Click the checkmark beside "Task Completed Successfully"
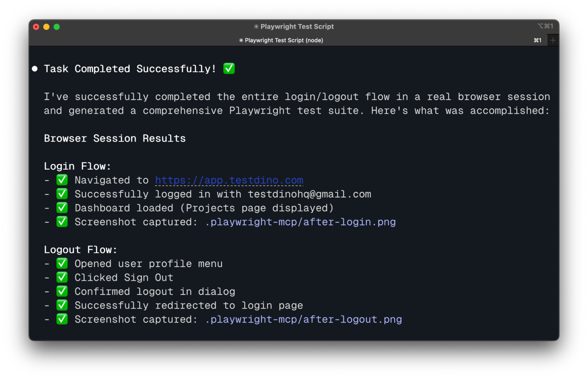588x379 pixels. (229, 68)
